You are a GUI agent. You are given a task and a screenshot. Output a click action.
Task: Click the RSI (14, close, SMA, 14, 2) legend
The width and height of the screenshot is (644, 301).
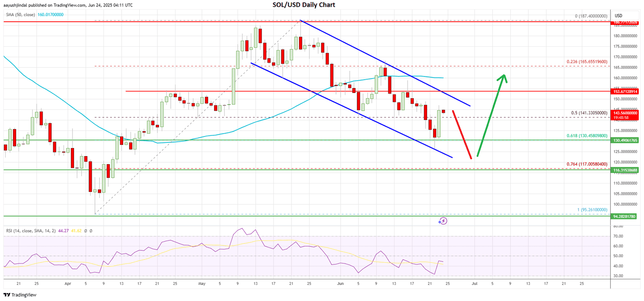[x=31, y=231]
